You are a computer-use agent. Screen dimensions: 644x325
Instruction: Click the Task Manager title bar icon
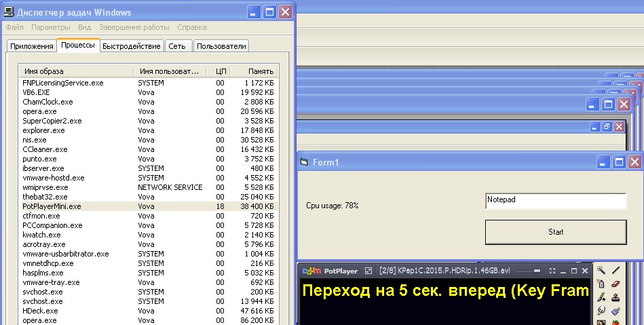[10, 12]
